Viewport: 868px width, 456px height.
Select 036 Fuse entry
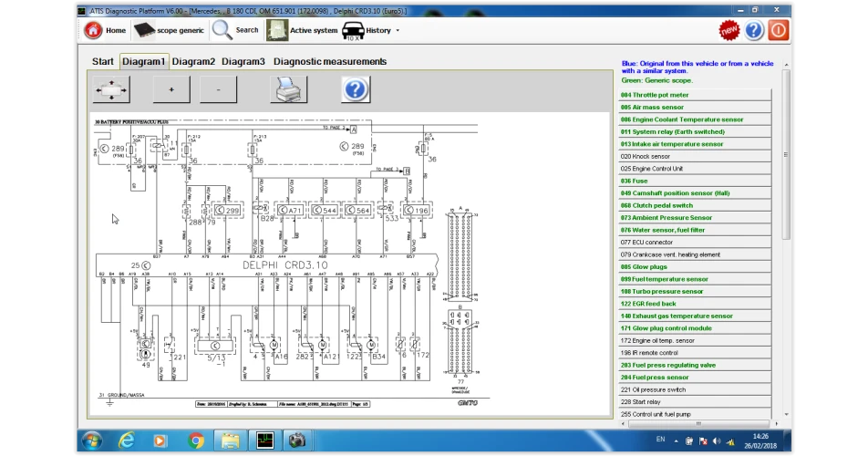pyautogui.click(x=695, y=181)
